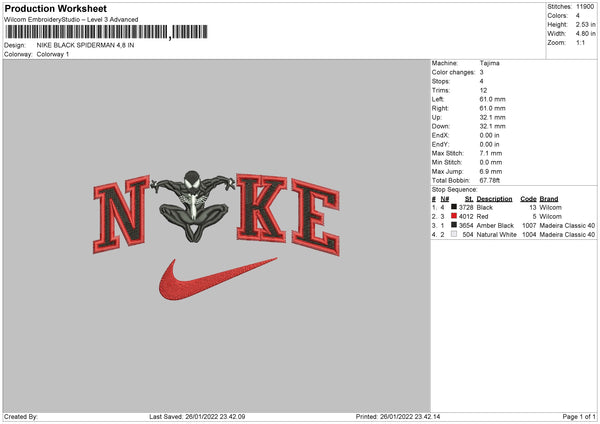
Task: Click the Amber Black description text
Action: (496, 226)
